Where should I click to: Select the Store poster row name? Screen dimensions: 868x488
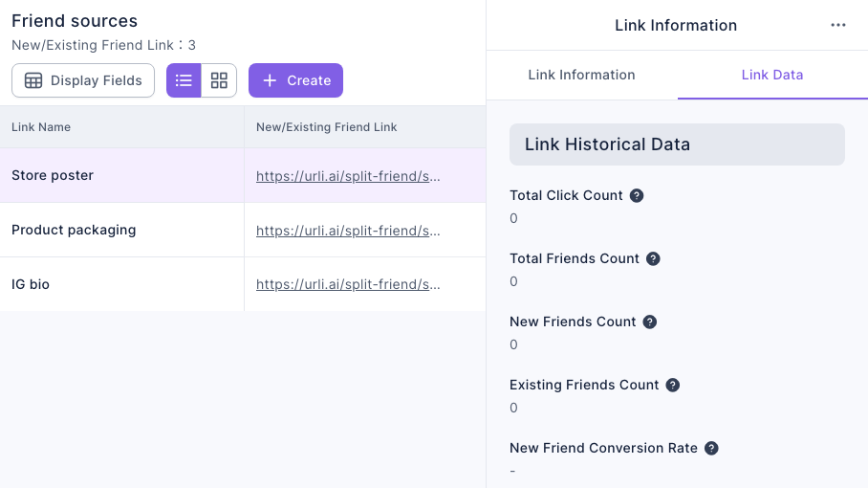point(53,176)
